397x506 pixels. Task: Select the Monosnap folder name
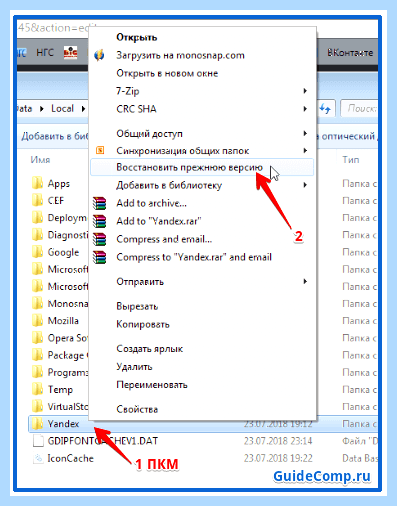(x=68, y=304)
